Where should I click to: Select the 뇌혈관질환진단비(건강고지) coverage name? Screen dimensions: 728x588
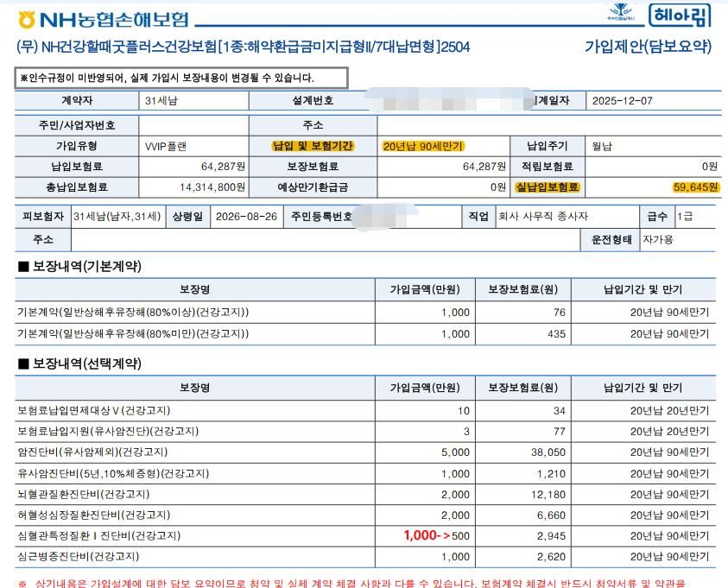83,494
